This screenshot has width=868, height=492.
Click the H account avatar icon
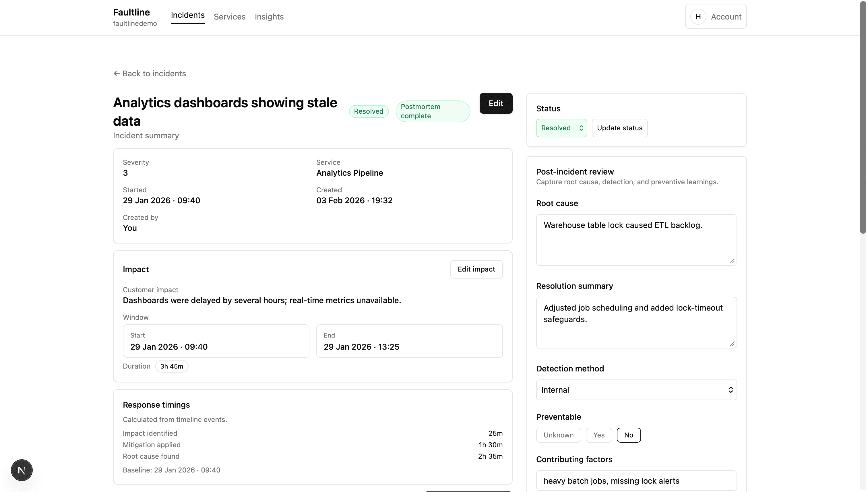pyautogui.click(x=698, y=17)
